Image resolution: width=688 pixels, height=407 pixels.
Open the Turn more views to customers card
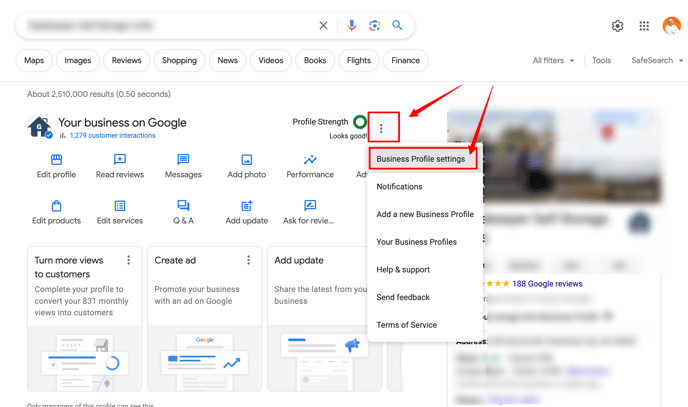click(85, 318)
